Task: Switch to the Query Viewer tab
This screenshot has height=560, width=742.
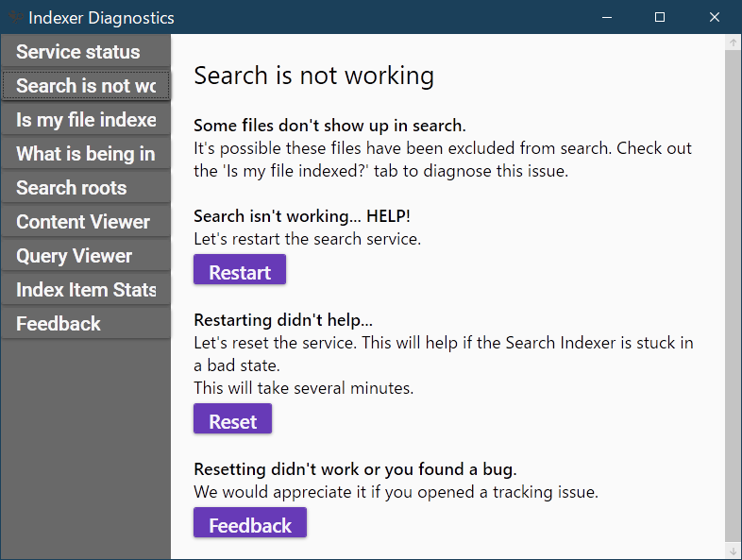Action: [x=85, y=256]
